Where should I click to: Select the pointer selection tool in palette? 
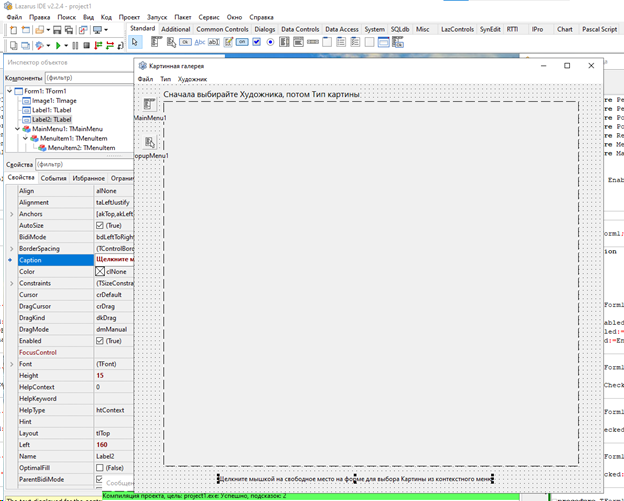135,42
